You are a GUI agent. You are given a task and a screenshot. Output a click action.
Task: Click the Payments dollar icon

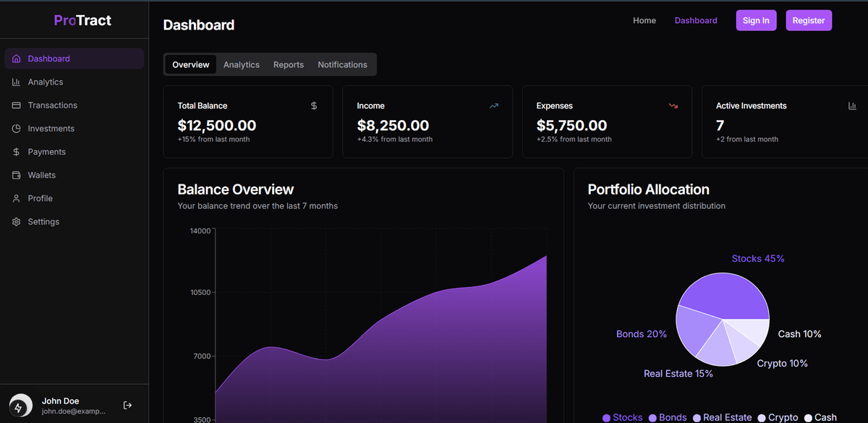16,151
